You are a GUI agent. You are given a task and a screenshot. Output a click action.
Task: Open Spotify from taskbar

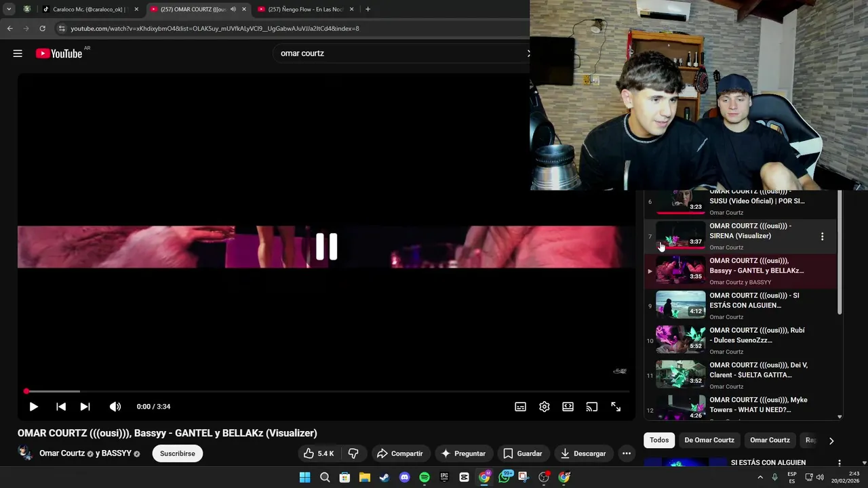tap(425, 477)
